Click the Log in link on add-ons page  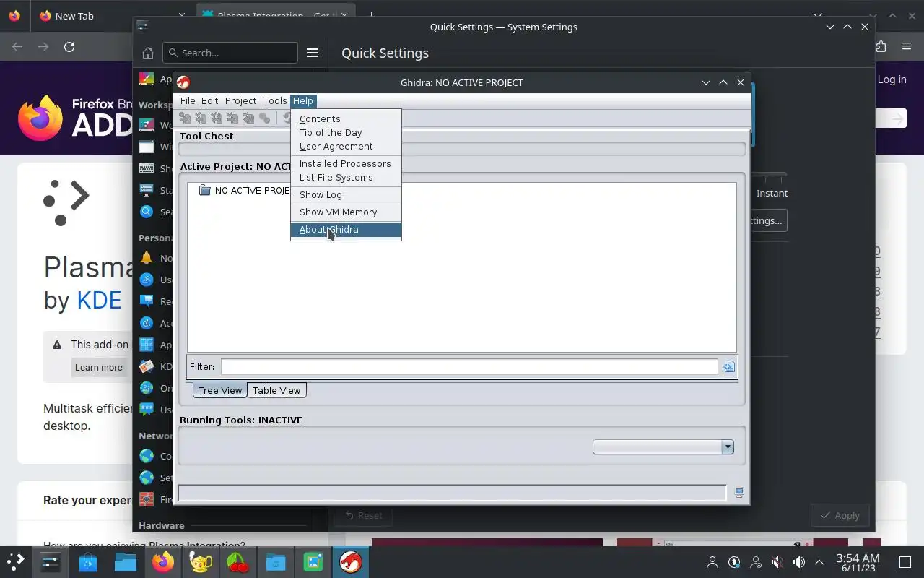(x=892, y=79)
